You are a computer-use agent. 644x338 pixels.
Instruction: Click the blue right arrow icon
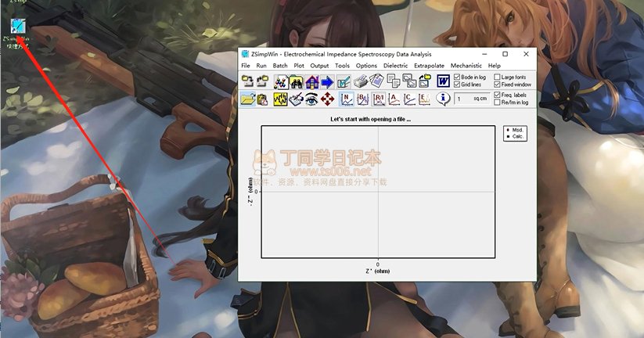point(327,81)
